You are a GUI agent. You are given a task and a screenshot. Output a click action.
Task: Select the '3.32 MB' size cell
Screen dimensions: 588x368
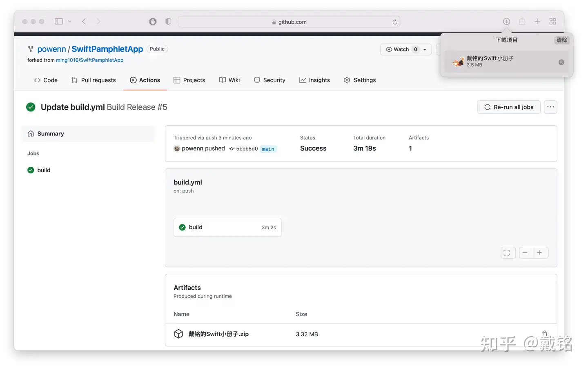[x=307, y=334]
